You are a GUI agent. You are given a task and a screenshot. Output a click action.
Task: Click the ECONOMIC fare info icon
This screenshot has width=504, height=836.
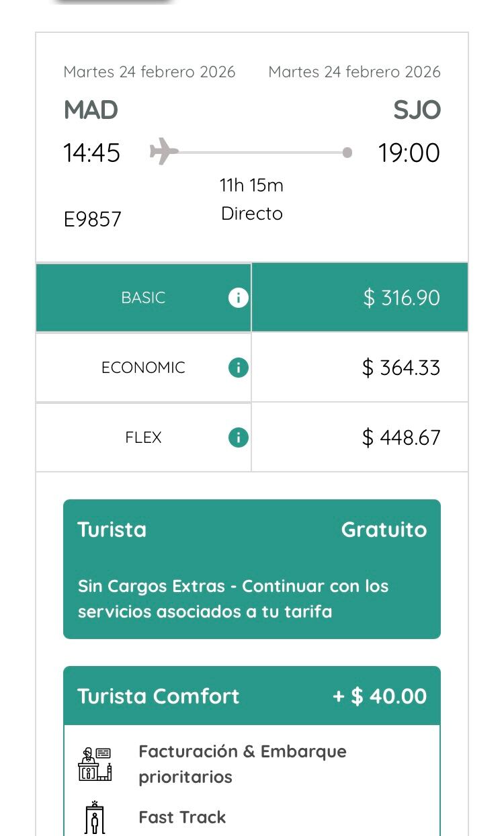click(x=239, y=368)
